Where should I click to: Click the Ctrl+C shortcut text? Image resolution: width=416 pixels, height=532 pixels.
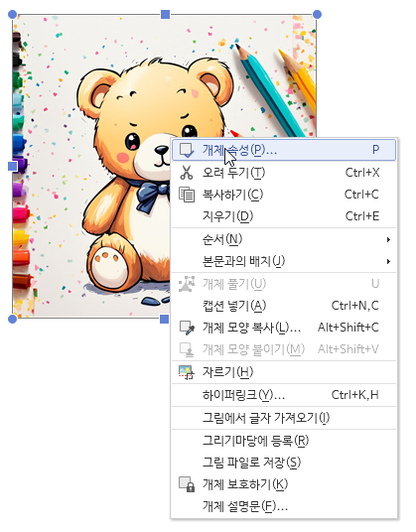361,195
